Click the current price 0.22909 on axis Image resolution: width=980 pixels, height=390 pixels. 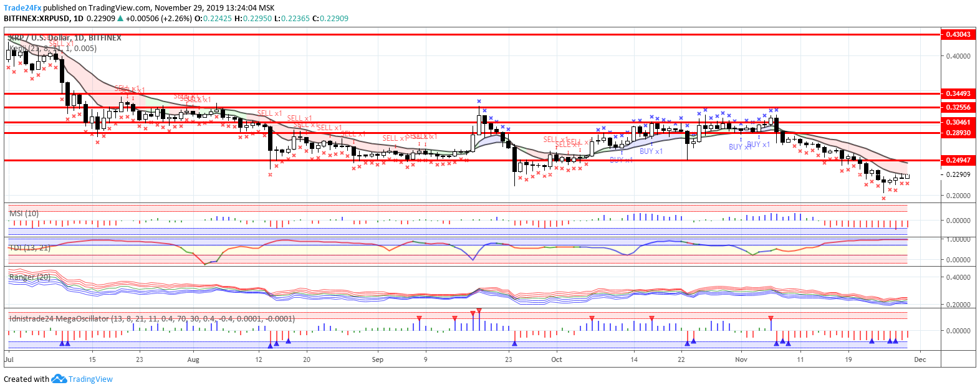pyautogui.click(x=958, y=174)
